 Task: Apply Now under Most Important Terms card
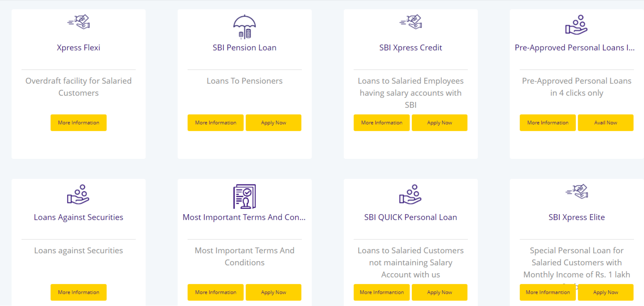(x=273, y=292)
